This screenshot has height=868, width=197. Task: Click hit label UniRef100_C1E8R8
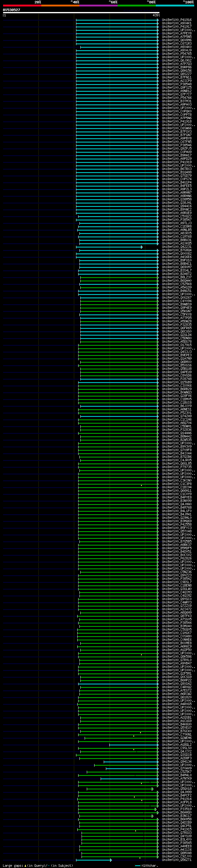point(176,226)
